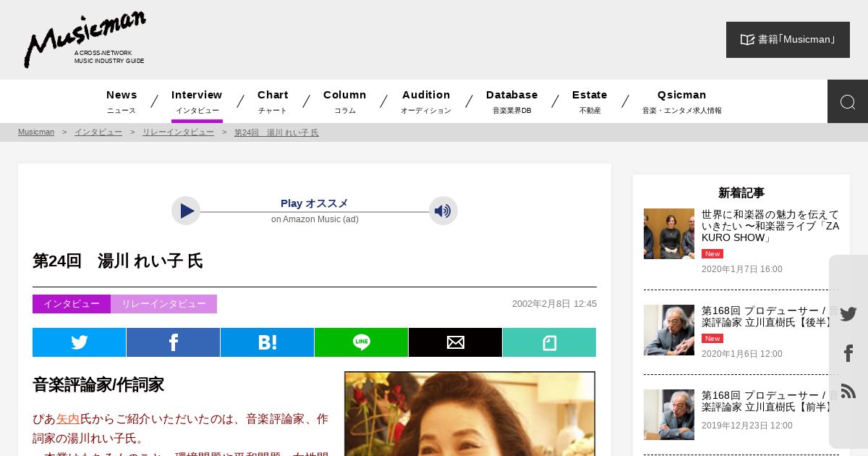Share article on Twitter blue button

click(x=80, y=342)
